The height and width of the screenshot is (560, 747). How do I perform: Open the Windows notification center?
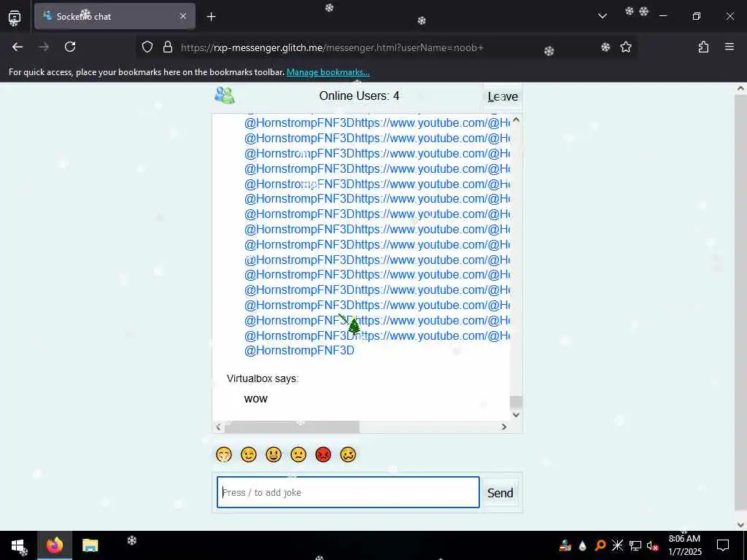723,545
